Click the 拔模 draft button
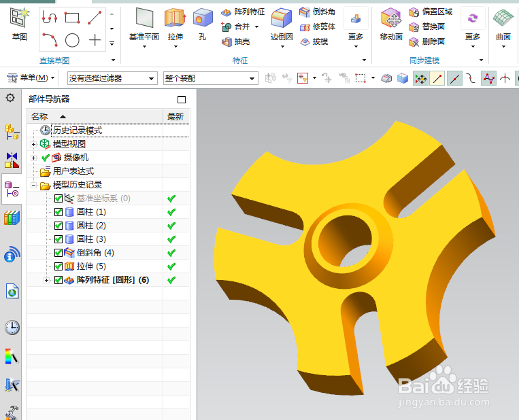Screen dimensions: 519x420 pyautogui.click(x=314, y=41)
